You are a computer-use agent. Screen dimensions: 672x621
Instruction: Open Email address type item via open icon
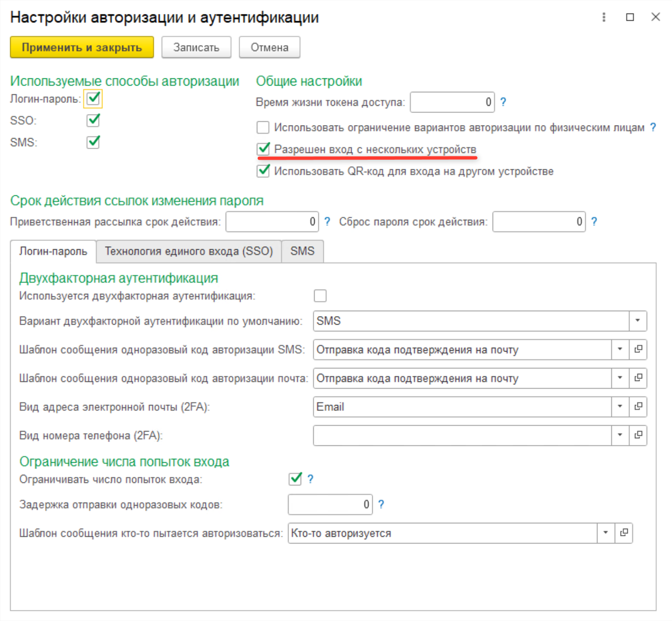pyautogui.click(x=638, y=407)
